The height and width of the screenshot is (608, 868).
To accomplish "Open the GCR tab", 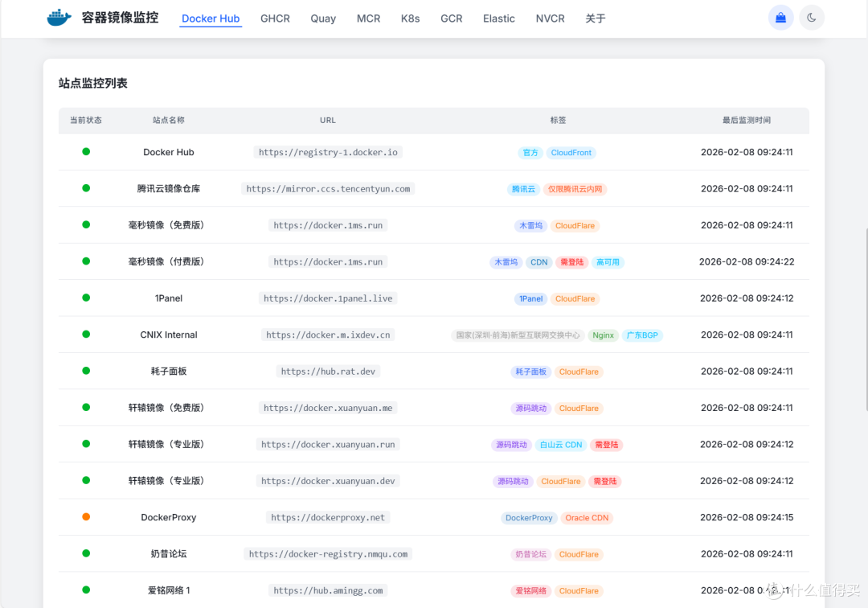I will click(x=451, y=18).
